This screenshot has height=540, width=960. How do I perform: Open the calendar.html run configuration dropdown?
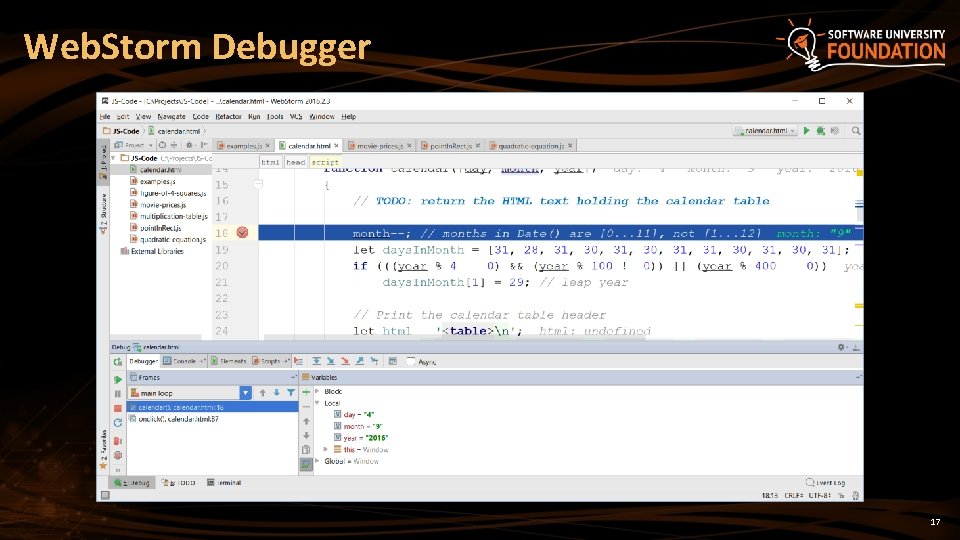click(765, 130)
